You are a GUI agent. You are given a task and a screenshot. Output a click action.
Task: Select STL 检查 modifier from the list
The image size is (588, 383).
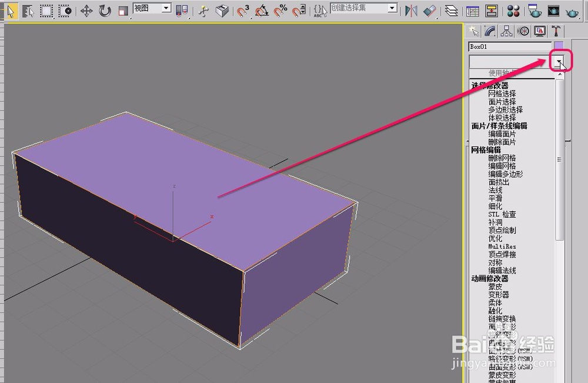pyautogui.click(x=502, y=214)
